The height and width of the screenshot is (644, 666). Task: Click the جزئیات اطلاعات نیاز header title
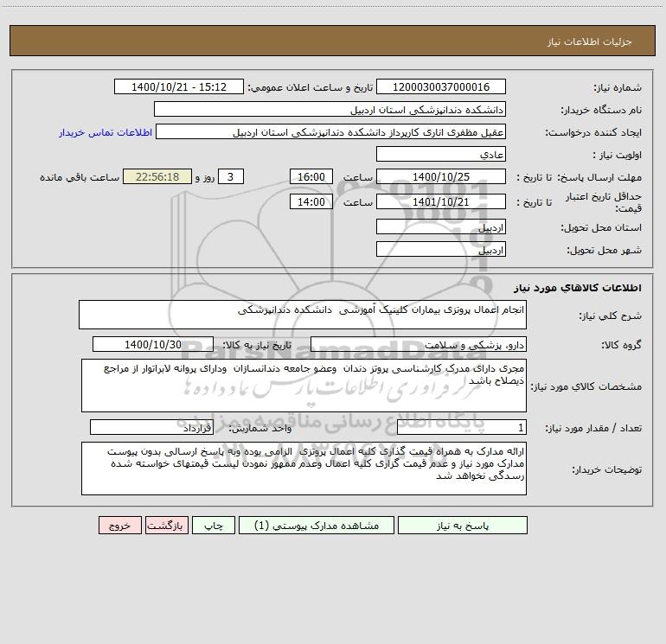point(590,41)
